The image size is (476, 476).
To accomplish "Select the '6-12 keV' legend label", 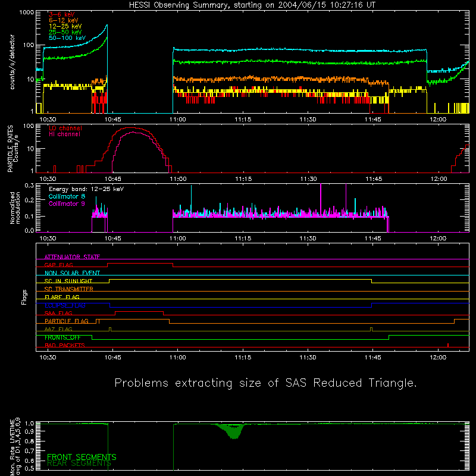I will click(64, 20).
